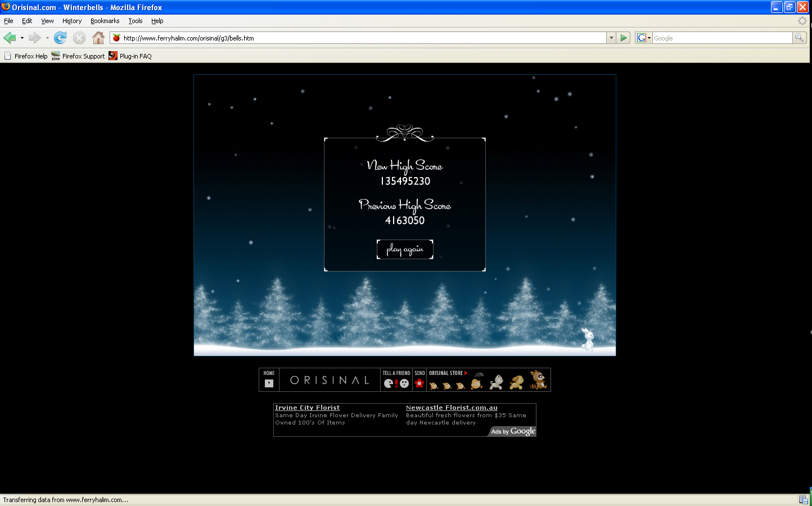Click the raccoon store character

[x=539, y=379]
